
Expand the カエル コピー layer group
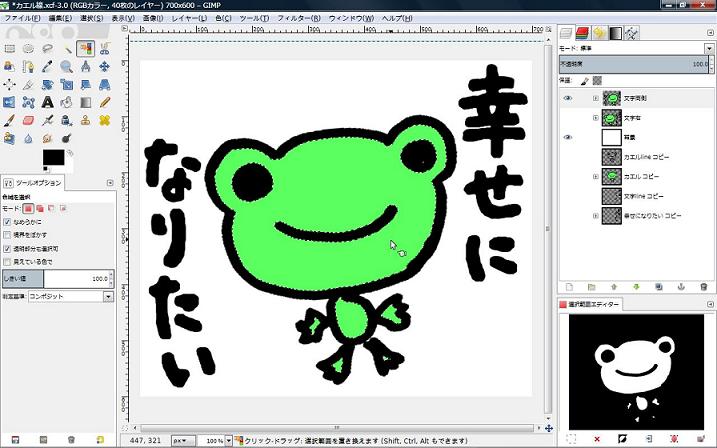595,176
